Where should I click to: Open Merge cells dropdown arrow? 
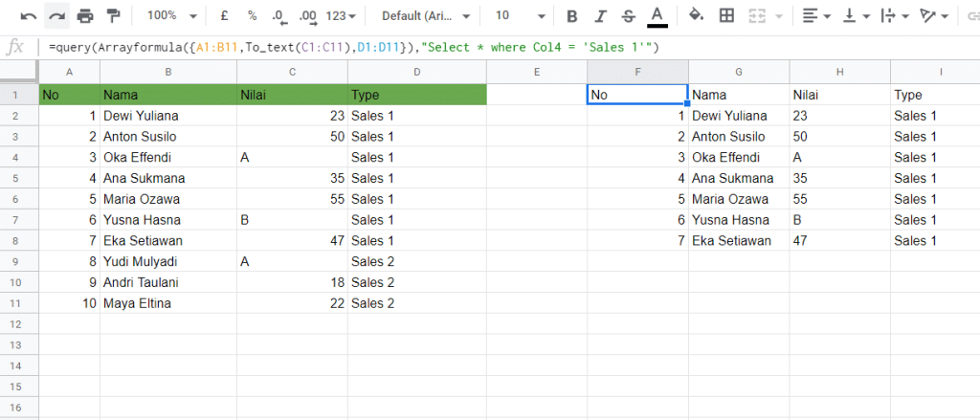click(779, 17)
